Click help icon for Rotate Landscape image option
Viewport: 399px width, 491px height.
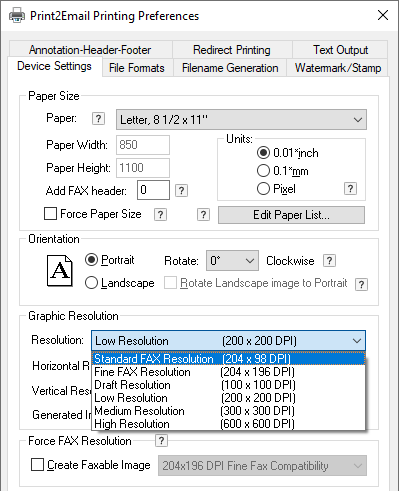coord(362,285)
